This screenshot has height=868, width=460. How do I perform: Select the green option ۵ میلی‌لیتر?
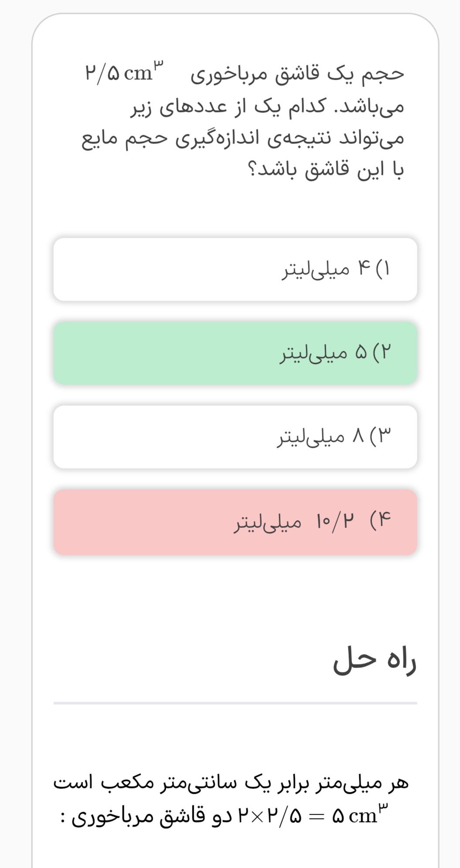click(235, 353)
